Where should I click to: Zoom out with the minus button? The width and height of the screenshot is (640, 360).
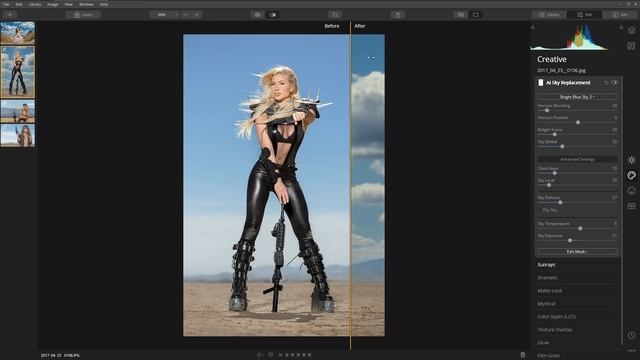[x=186, y=15]
